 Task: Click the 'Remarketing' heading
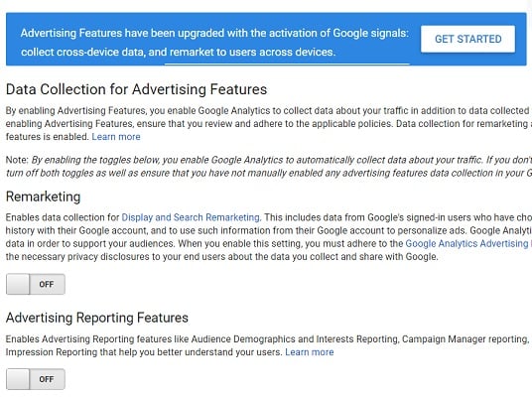[x=43, y=197]
